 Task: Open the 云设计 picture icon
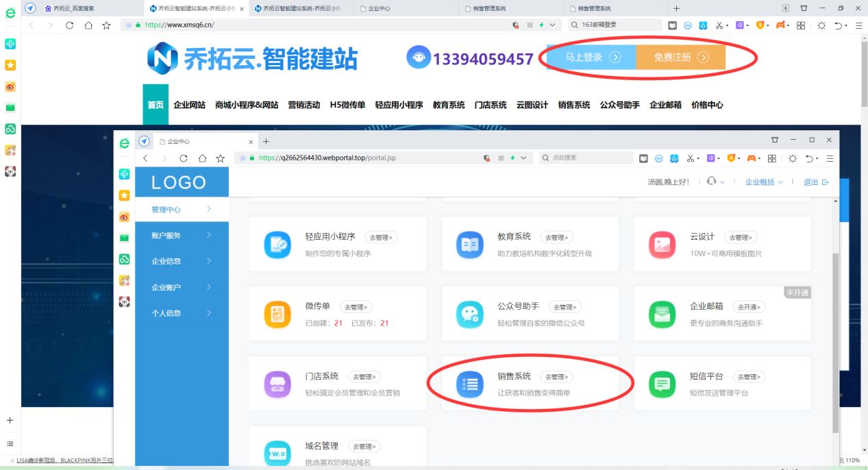point(662,245)
